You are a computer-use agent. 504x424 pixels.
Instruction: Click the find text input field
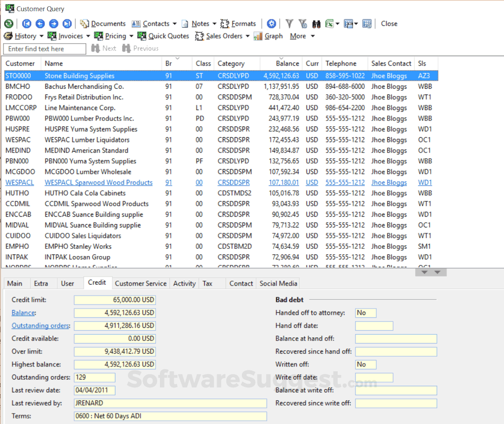coord(44,49)
